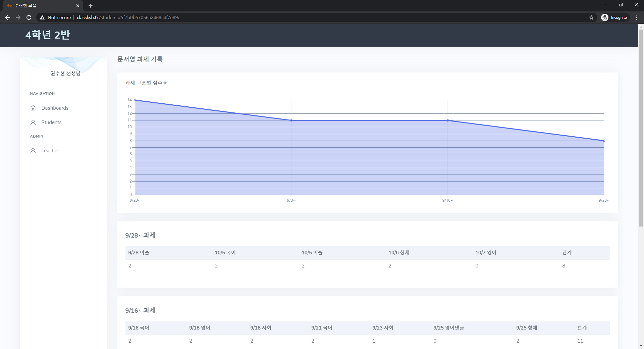Click the 9/28~ total score 8

[x=564, y=266]
